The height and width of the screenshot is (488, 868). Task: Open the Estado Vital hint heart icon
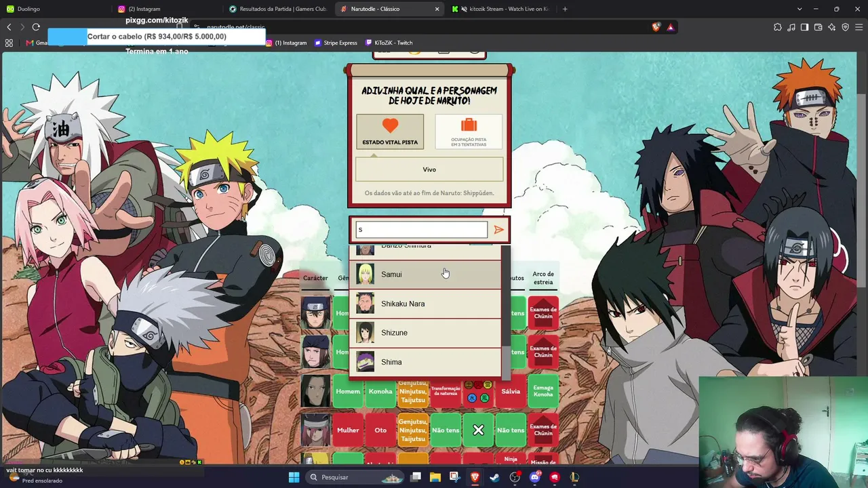[390, 125]
